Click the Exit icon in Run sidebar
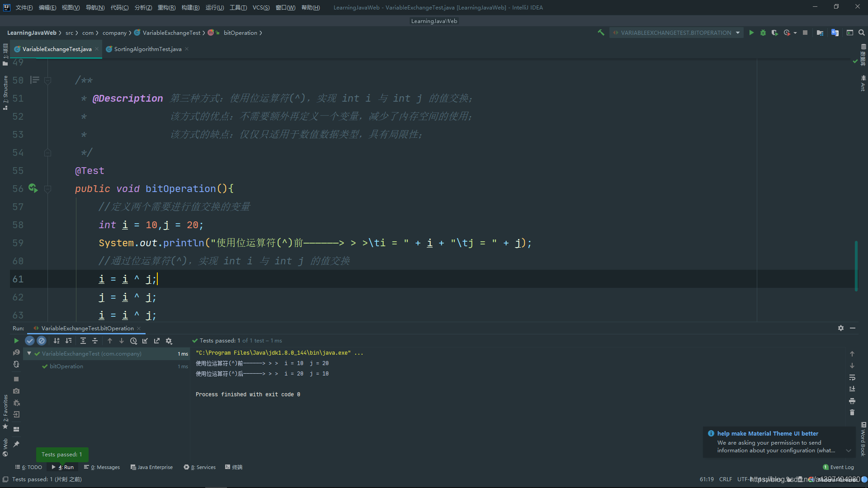The width and height of the screenshot is (868, 488). pos(16,414)
